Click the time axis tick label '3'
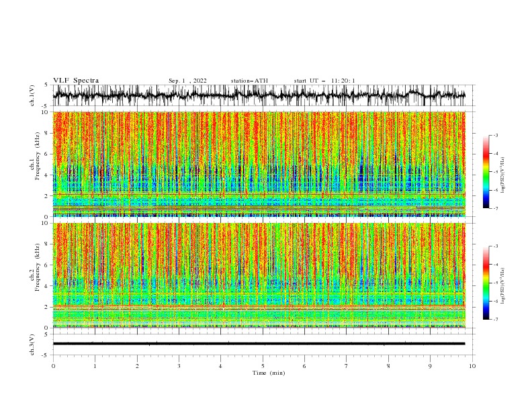 179,366
